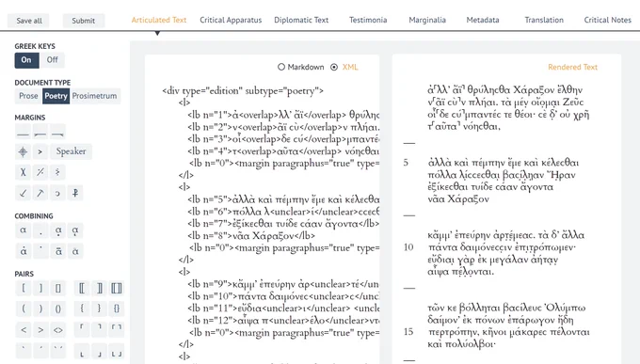Click the Rendered Text heading
This screenshot has height=364, width=640.
[x=572, y=67]
